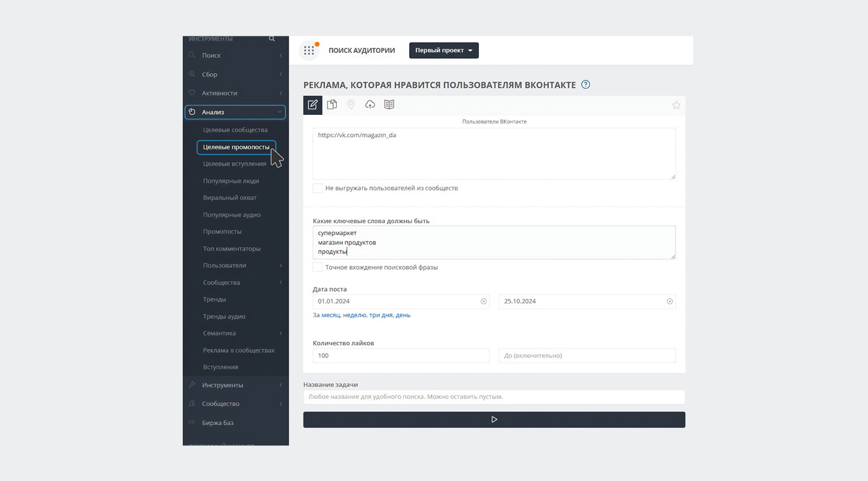Screen dimensions: 868x481
Task: Click the help question mark icon
Action: (585, 84)
